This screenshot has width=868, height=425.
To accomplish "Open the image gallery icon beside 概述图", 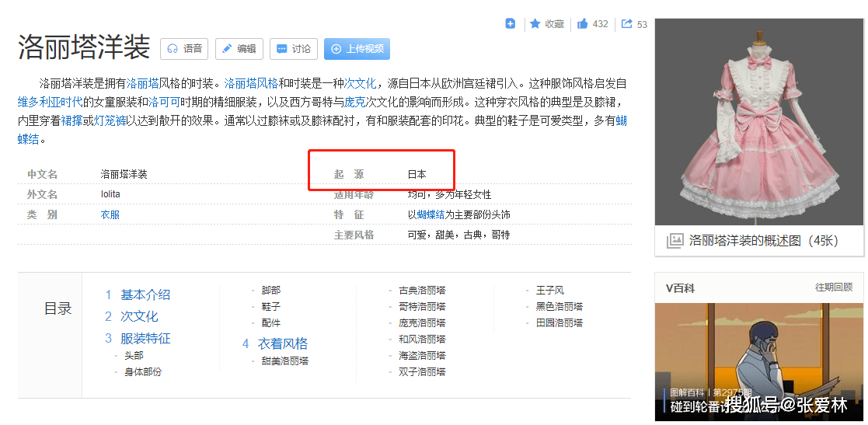I will pos(675,241).
